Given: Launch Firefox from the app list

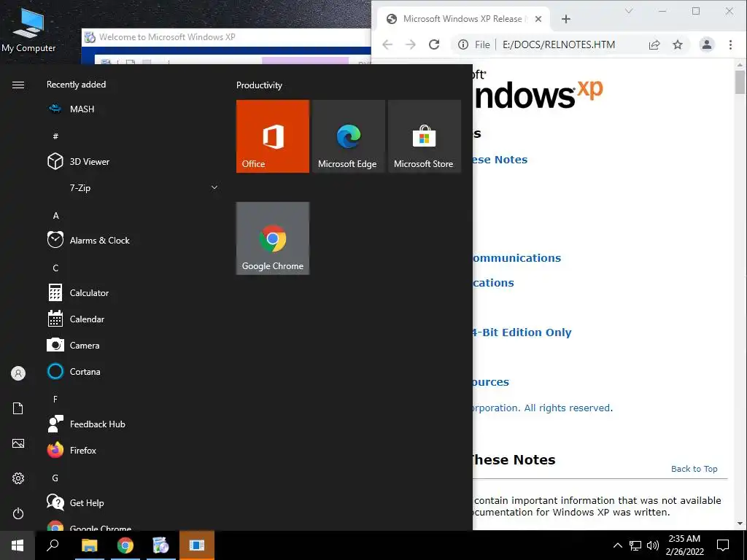Looking at the screenshot, I should point(133,450).
